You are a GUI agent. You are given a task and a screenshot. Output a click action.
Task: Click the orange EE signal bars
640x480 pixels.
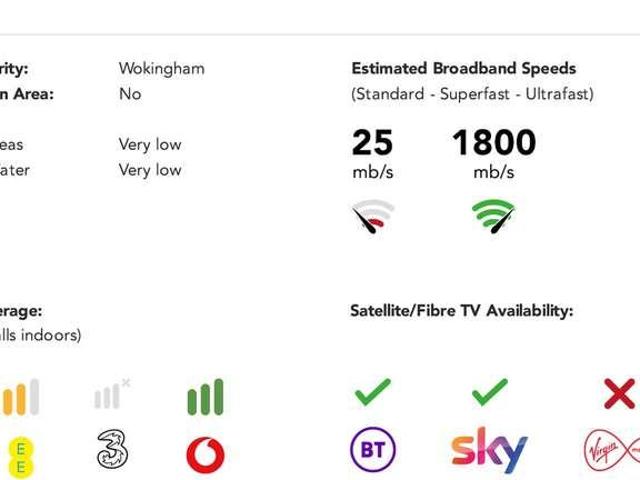[20, 397]
